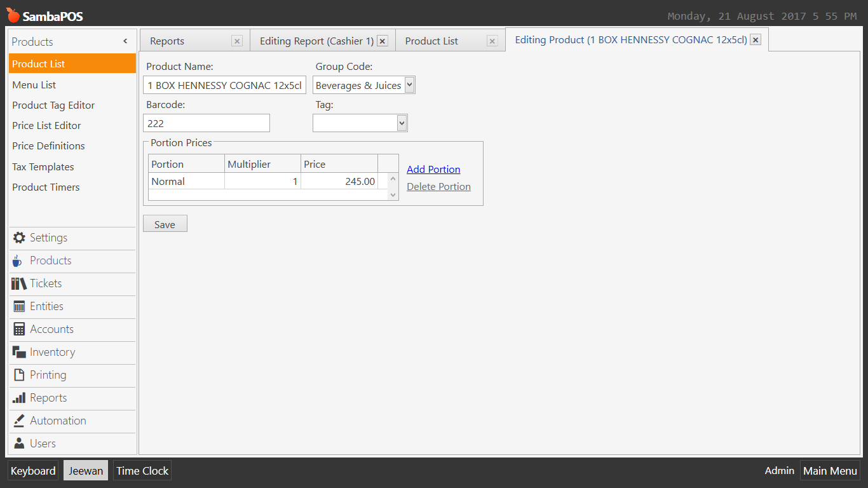
Task: Click the Printing page icon
Action: [x=19, y=375]
